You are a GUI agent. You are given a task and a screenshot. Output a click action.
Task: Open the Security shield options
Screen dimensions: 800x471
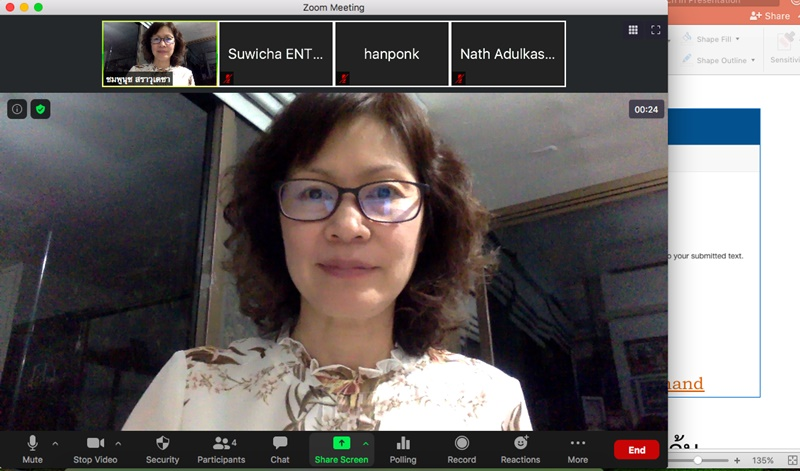coord(162,449)
